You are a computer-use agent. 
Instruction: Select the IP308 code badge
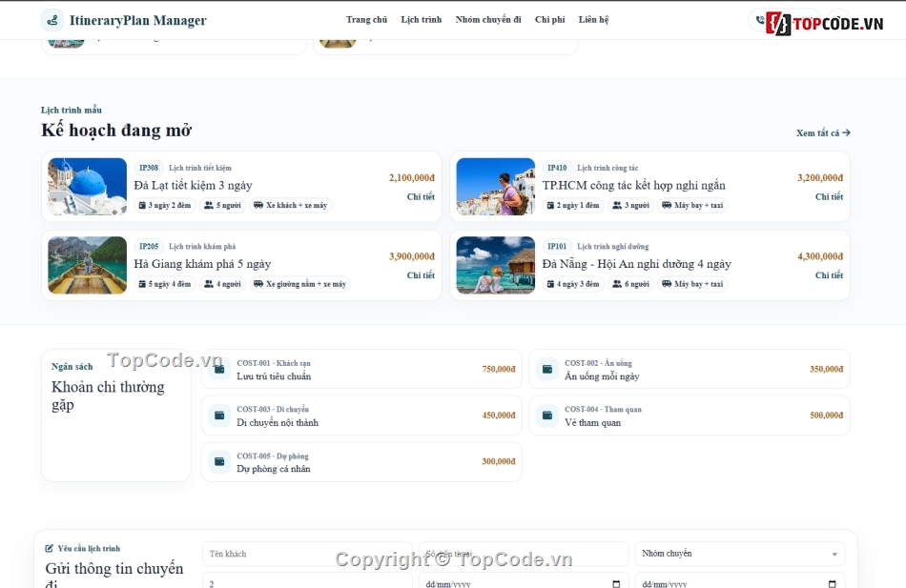point(149,168)
